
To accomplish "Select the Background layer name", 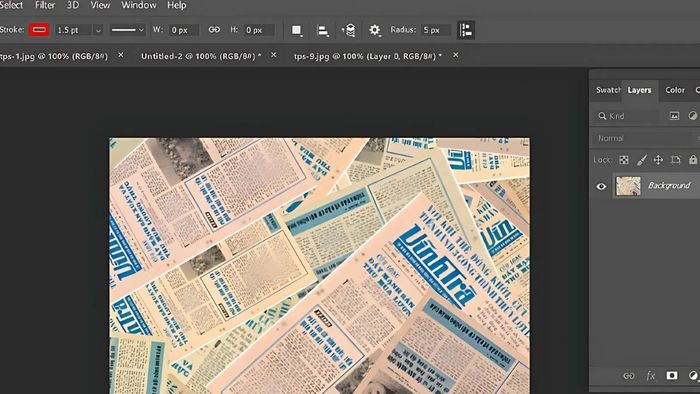I will 669,185.
